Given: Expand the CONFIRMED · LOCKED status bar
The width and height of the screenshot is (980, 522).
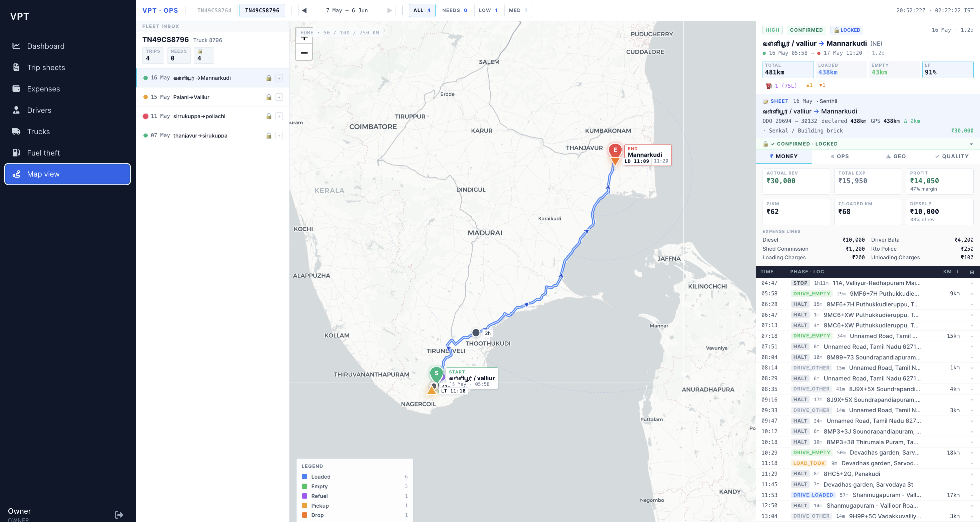Looking at the screenshot, I should 868,144.
